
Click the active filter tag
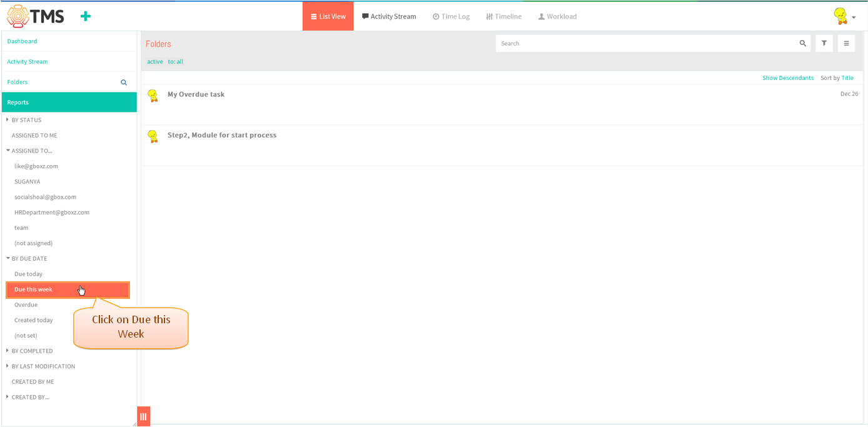click(x=155, y=62)
